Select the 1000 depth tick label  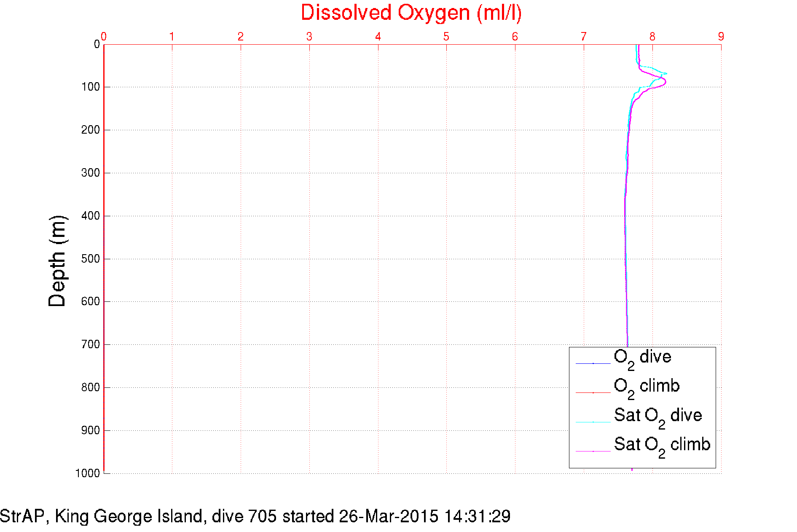point(88,473)
